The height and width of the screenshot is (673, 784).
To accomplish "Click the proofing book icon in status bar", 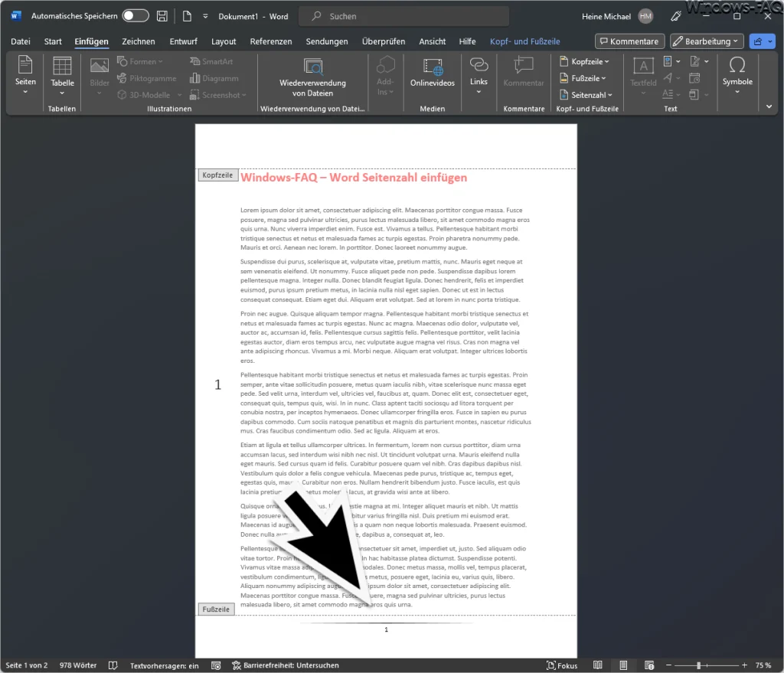I will click(x=113, y=665).
